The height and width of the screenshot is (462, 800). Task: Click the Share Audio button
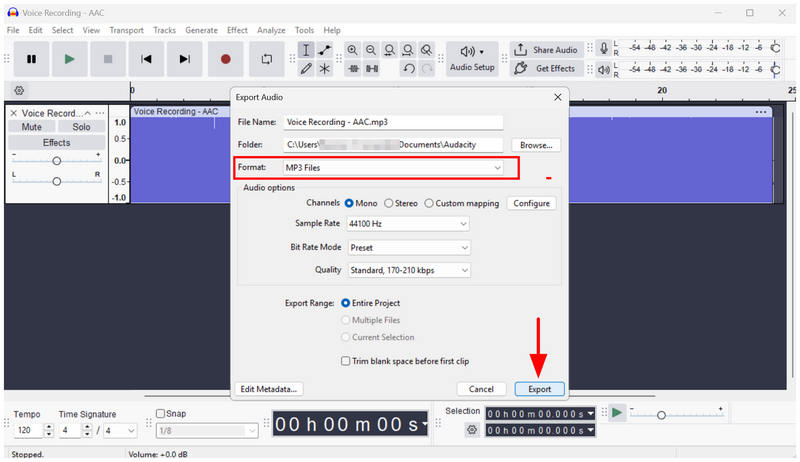pyautogui.click(x=546, y=50)
